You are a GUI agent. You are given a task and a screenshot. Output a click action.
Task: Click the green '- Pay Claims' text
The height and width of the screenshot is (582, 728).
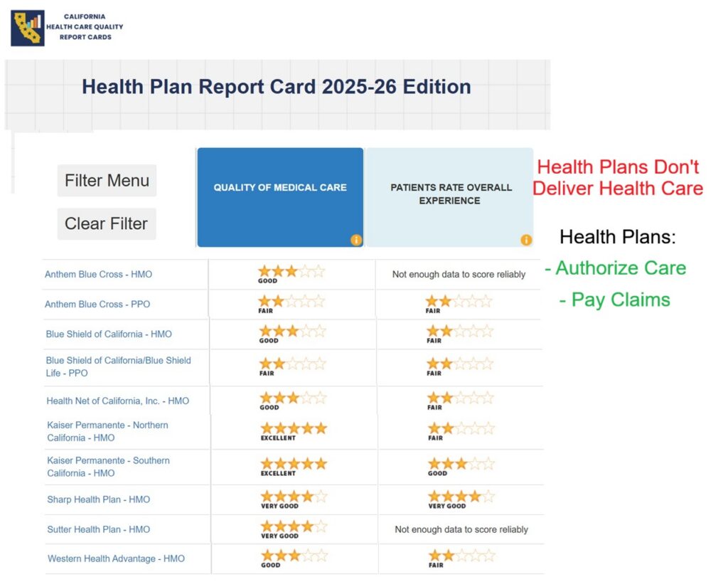point(615,300)
